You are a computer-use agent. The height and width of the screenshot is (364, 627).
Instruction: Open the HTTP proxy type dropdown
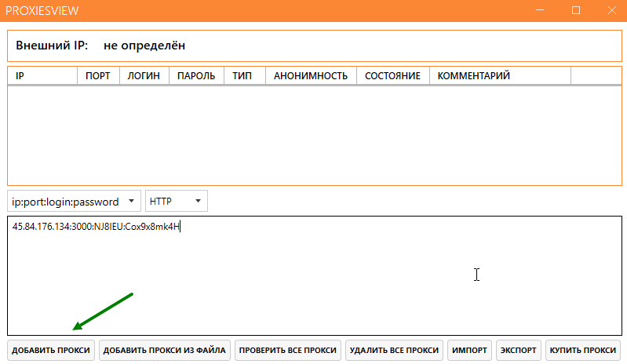177,201
